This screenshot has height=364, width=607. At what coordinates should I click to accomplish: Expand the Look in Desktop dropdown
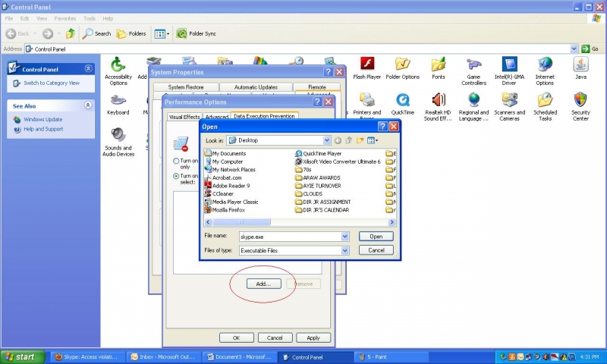327,140
